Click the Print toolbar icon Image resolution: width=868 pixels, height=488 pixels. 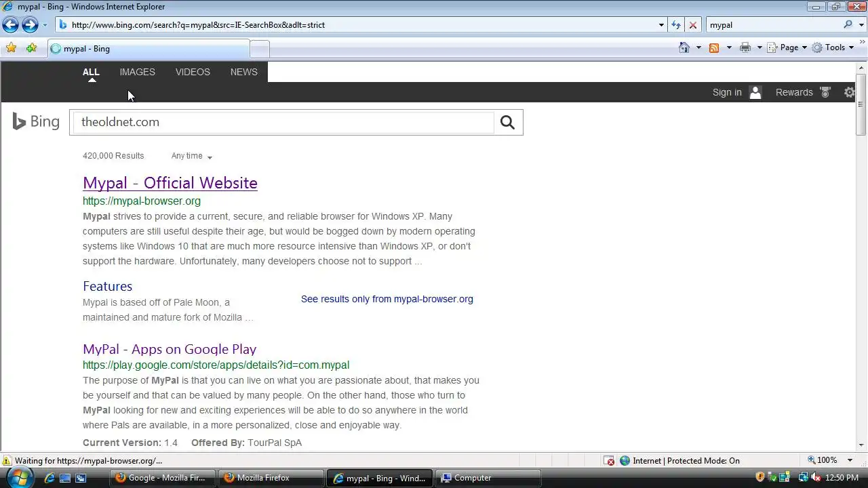[745, 47]
